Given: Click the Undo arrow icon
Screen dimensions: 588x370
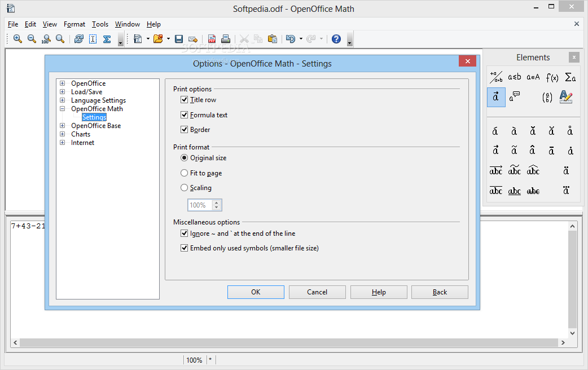Looking at the screenshot, I should [290, 38].
